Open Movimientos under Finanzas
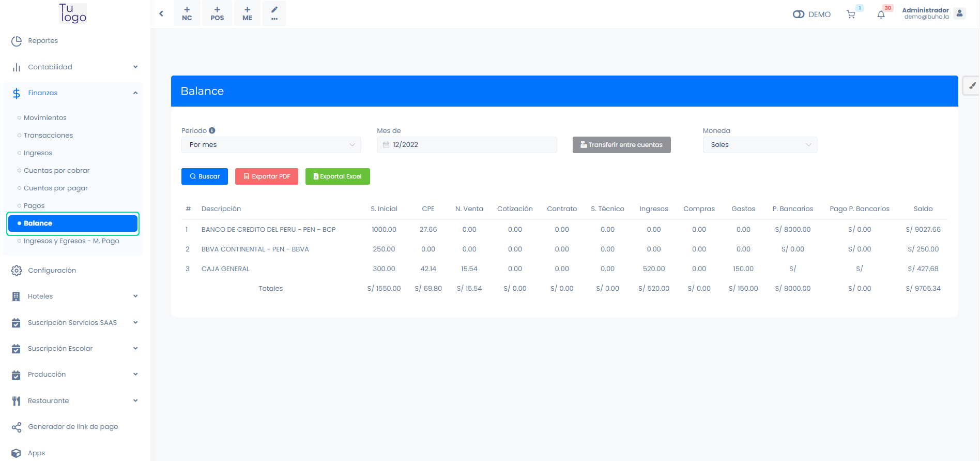Screen dimensions: 980x461 point(45,117)
